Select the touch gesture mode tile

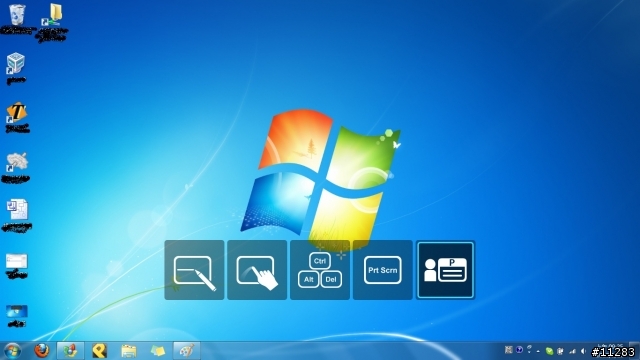(x=257, y=270)
